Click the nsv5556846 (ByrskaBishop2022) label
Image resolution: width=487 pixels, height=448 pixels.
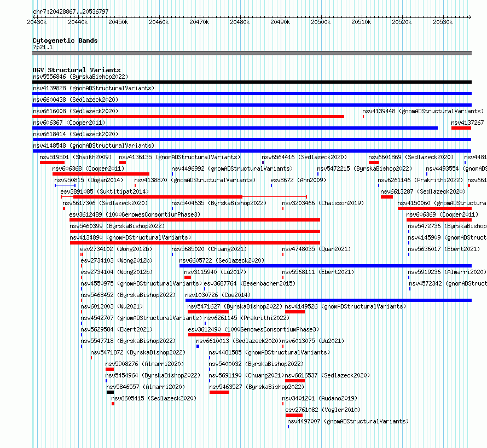coord(80,77)
